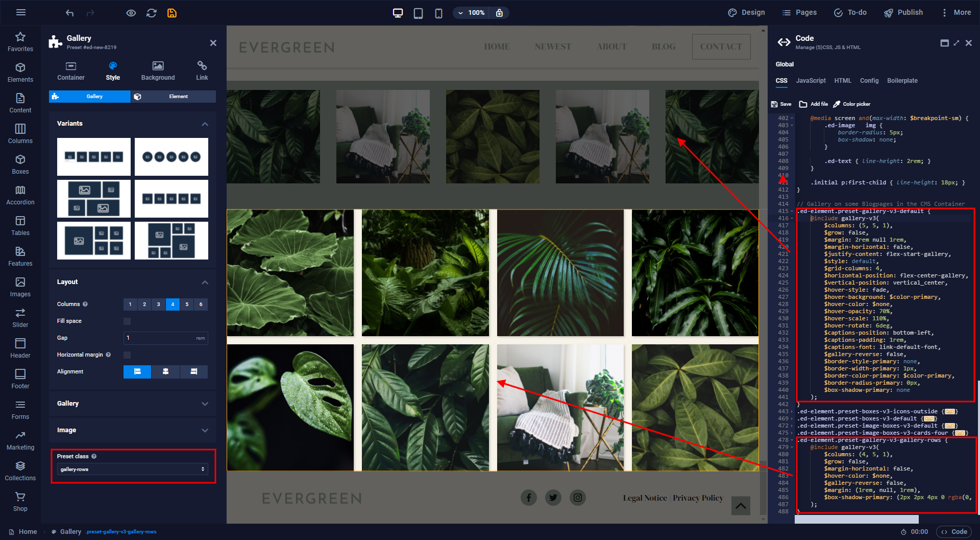Open the Slider elements in sidebar
980x540 pixels.
(x=20, y=317)
